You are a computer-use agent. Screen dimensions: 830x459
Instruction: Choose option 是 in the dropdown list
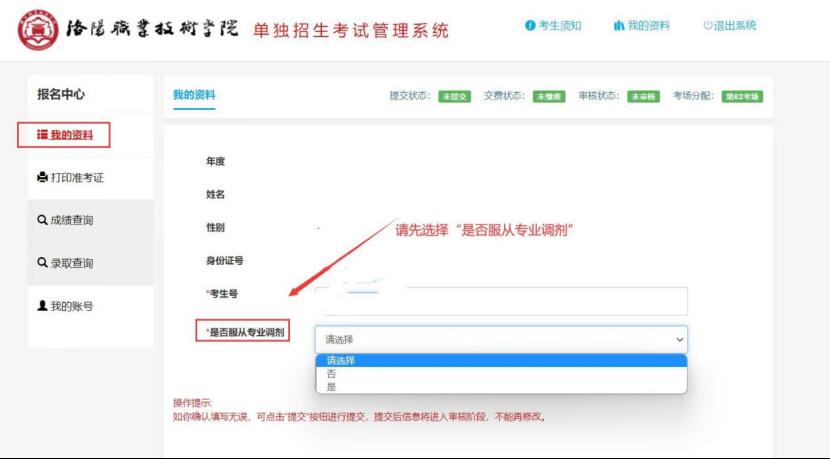pos(331,386)
